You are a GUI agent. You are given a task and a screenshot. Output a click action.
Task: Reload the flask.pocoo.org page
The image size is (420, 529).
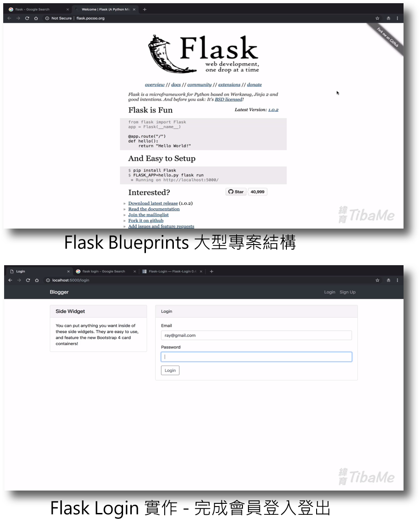pyautogui.click(x=27, y=18)
